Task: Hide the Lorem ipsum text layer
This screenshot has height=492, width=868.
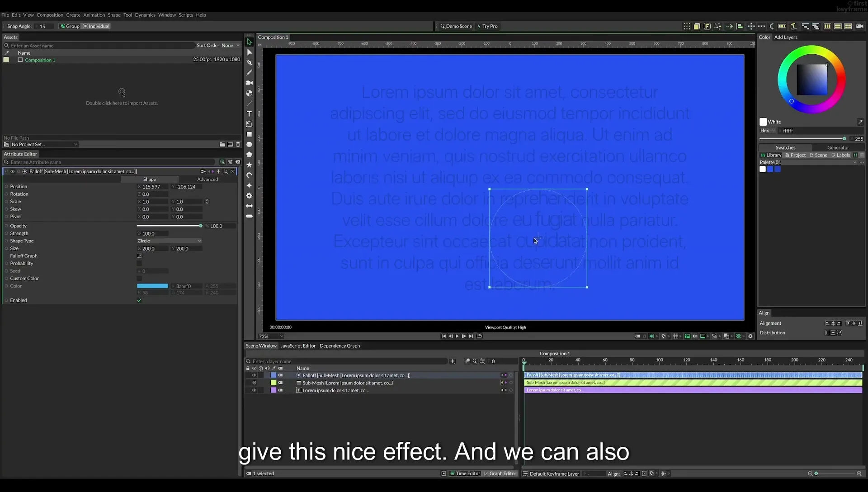Action: (254, 390)
